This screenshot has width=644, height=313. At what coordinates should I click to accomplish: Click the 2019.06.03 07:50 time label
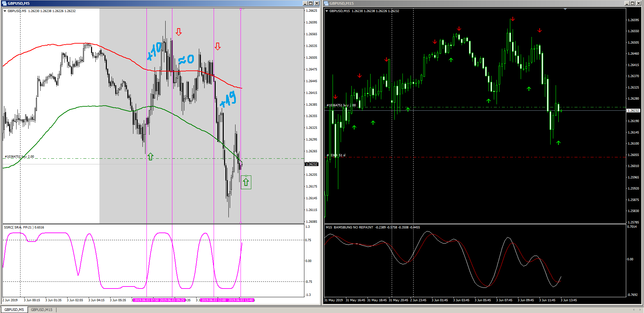point(146,300)
